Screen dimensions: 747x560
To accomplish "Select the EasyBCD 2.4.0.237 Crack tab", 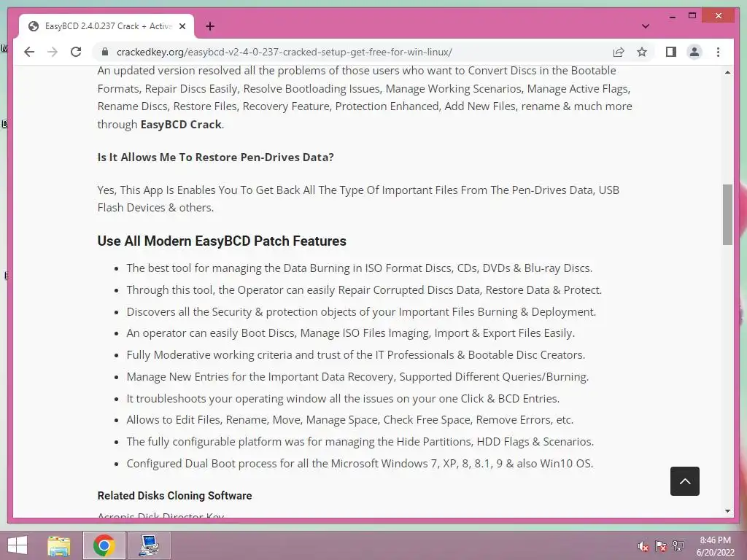I will click(x=107, y=26).
